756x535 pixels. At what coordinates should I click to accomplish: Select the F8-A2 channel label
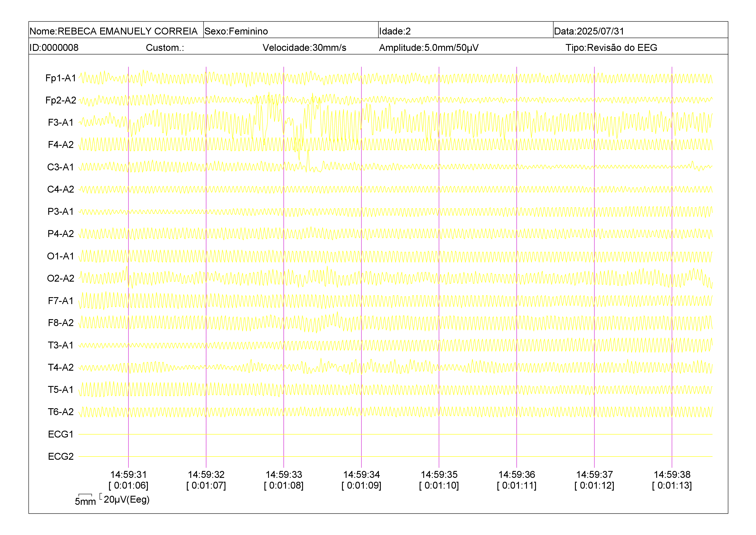point(61,323)
